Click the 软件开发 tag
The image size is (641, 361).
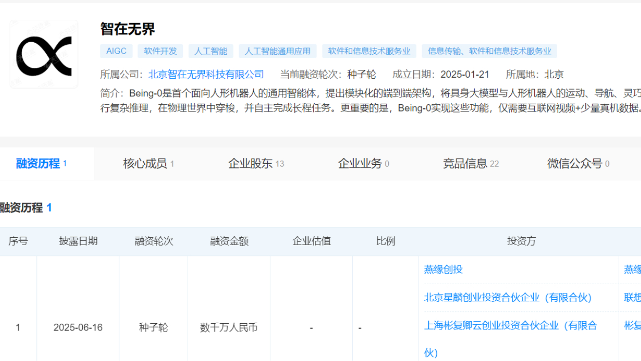coord(160,51)
